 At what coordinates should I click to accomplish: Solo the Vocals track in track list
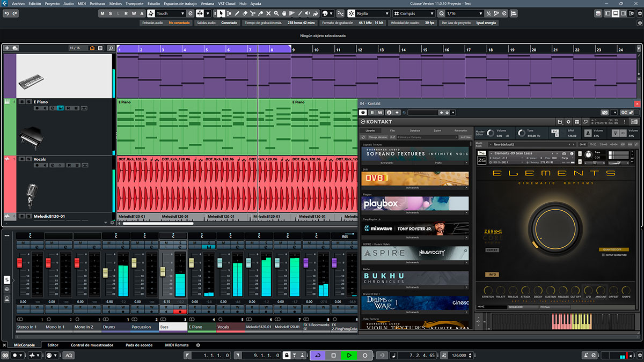click(29, 159)
